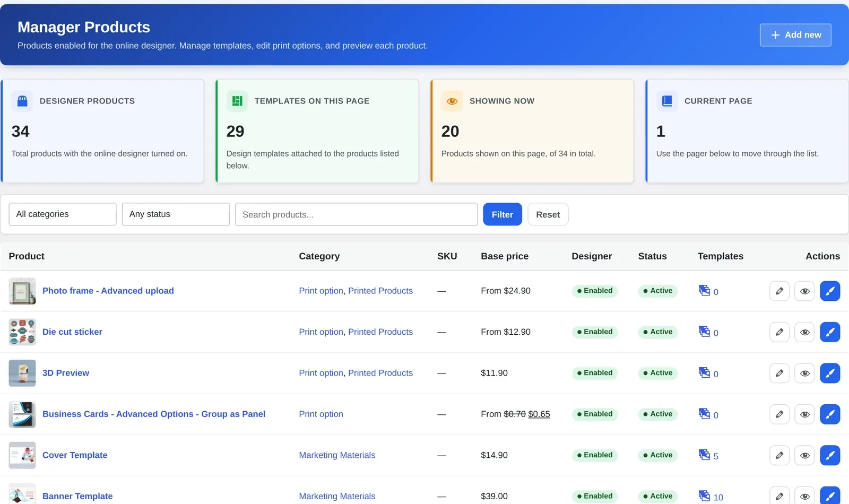Image resolution: width=849 pixels, height=504 pixels.
Task: Preview Cover Template via eye icon
Action: point(804,455)
